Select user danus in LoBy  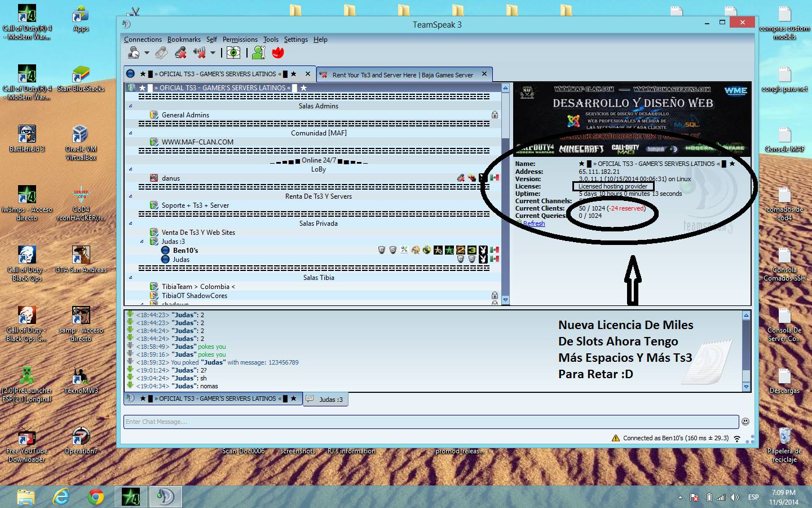(x=171, y=178)
